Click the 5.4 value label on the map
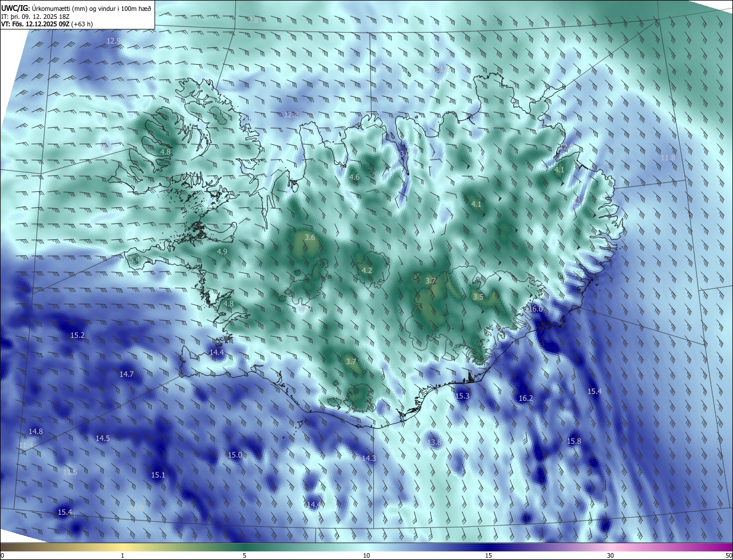 pyautogui.click(x=135, y=260)
